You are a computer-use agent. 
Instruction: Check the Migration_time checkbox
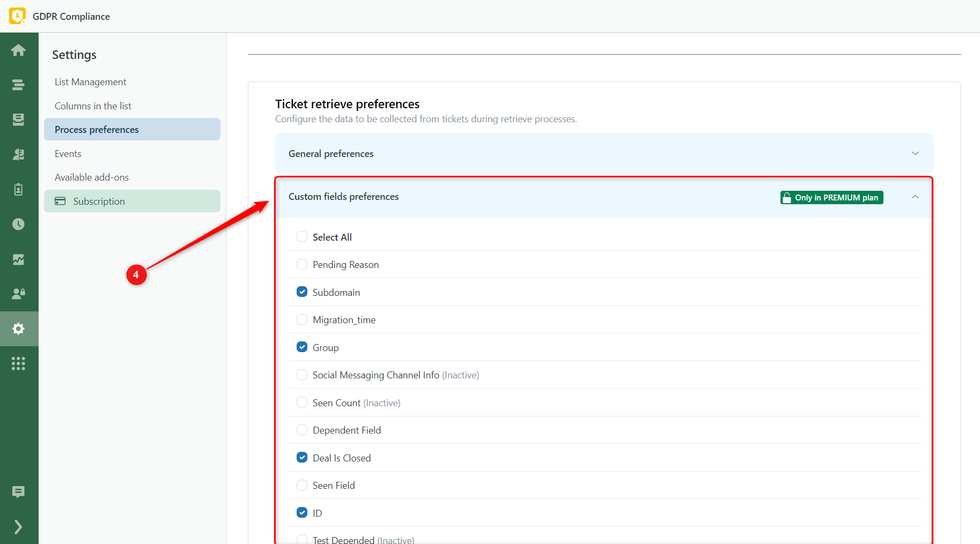[x=302, y=319]
